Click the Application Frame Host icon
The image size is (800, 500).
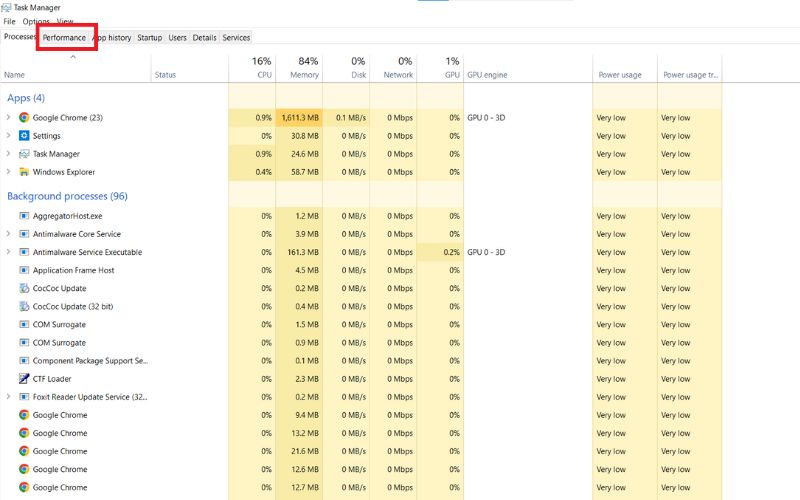click(x=24, y=270)
